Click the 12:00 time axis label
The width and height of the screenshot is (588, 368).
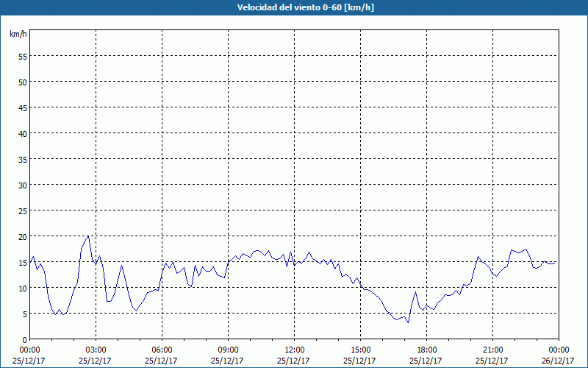295,350
